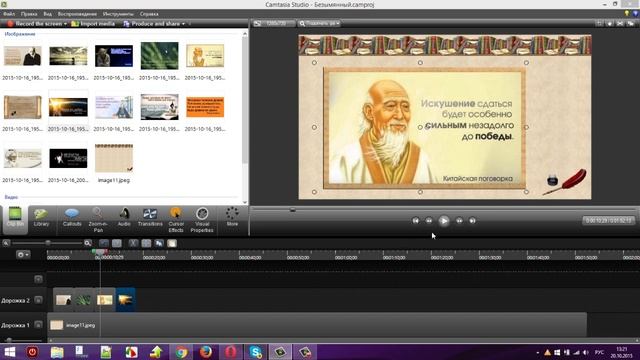Open the Visual Properties tool

point(202,220)
